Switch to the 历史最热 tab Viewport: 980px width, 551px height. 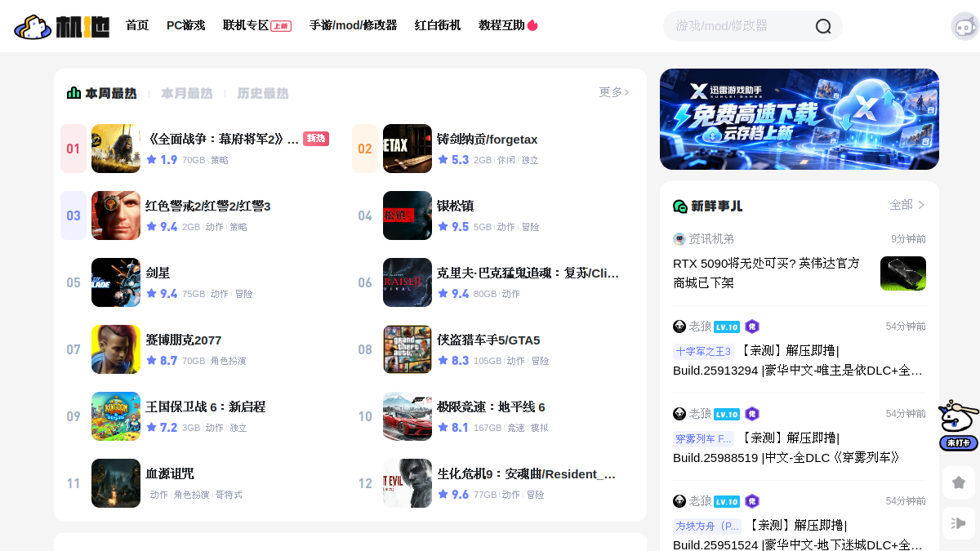(x=263, y=93)
